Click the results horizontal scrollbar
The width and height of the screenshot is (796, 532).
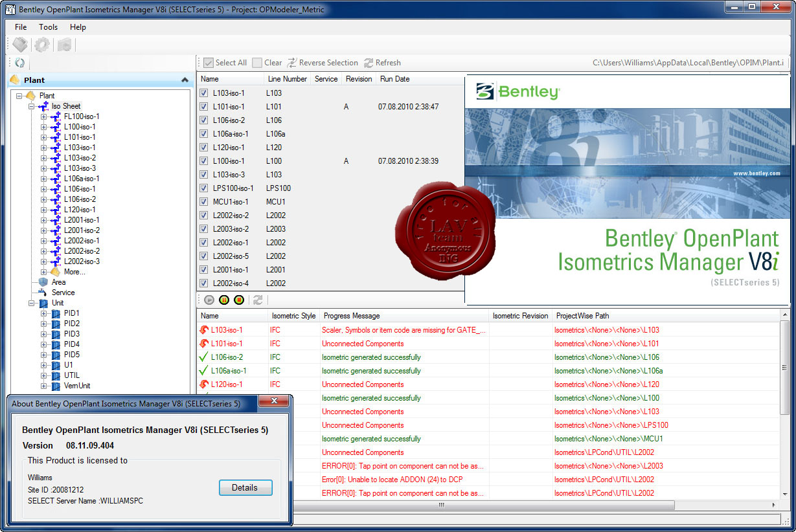pyautogui.click(x=440, y=505)
